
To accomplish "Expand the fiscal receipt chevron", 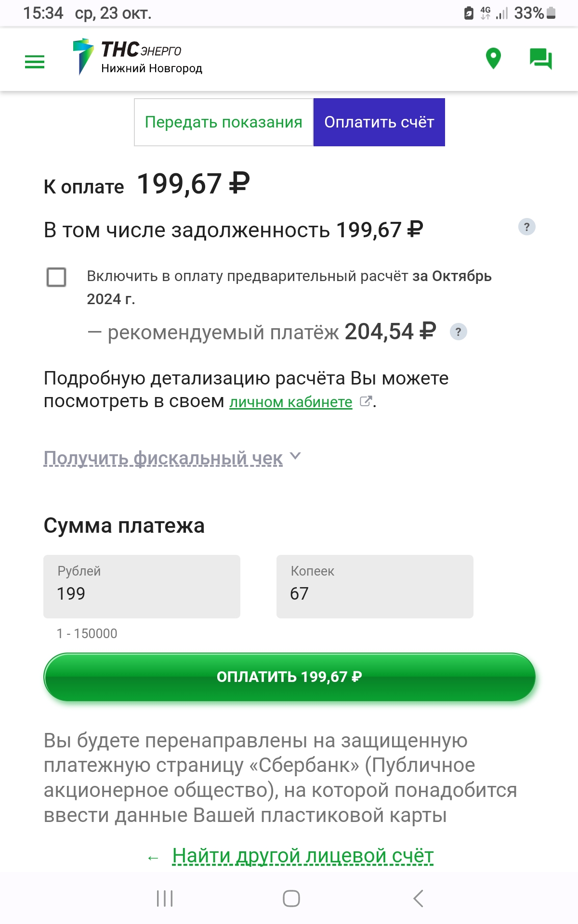I will click(296, 456).
